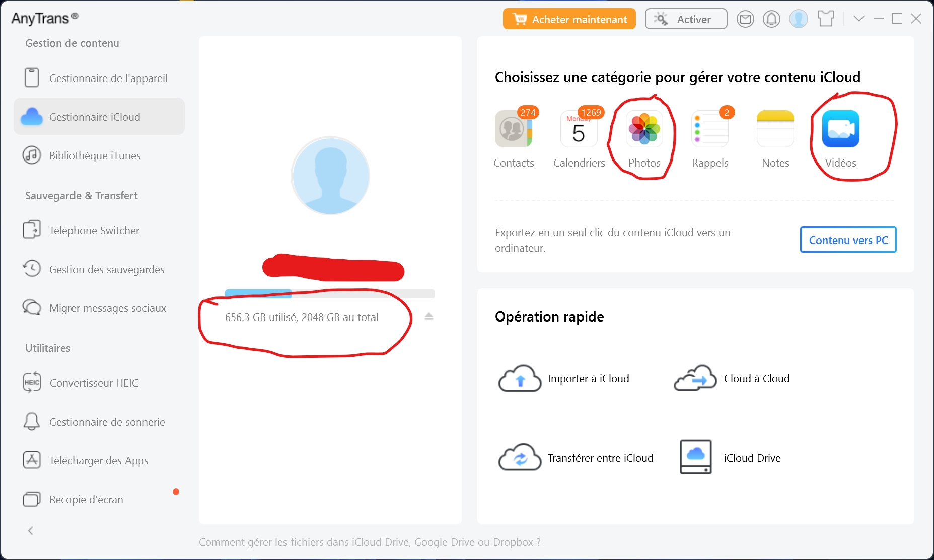
Task: Collapse the left sidebar
Action: (31, 530)
